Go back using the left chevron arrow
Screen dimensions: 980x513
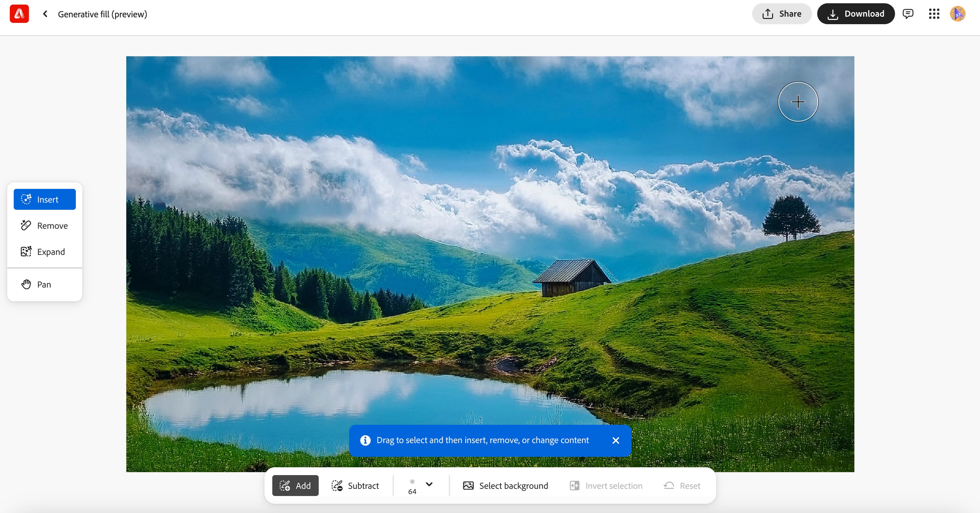click(45, 14)
